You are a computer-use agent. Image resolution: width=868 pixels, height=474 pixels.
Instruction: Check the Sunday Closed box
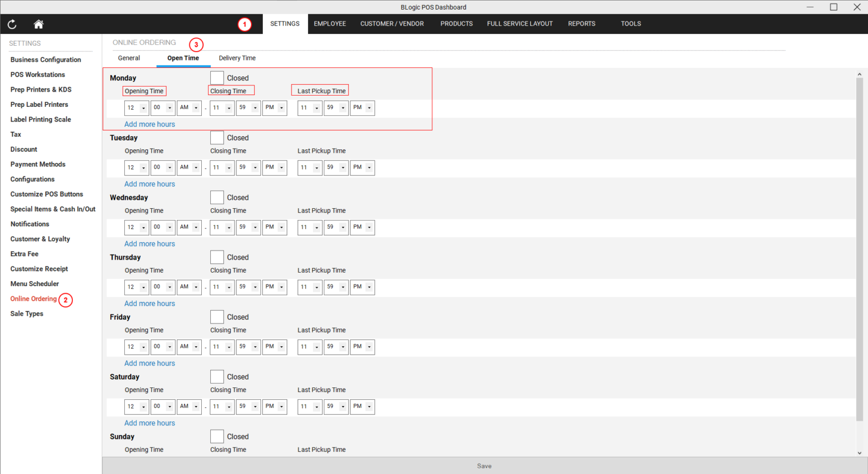(x=217, y=437)
